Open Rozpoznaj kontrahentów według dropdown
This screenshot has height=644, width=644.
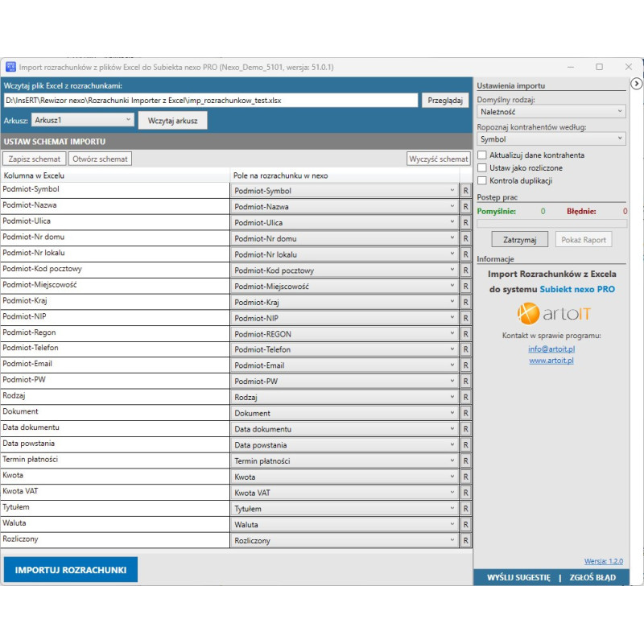pos(551,139)
